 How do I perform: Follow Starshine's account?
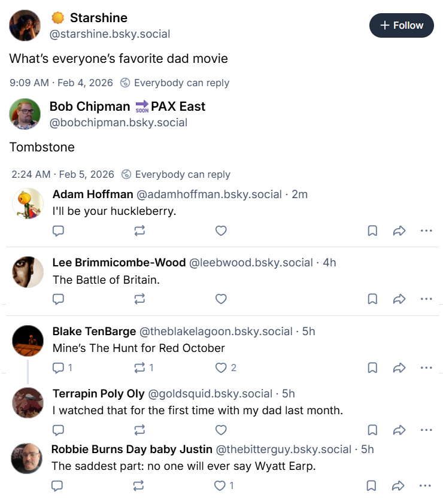(401, 25)
